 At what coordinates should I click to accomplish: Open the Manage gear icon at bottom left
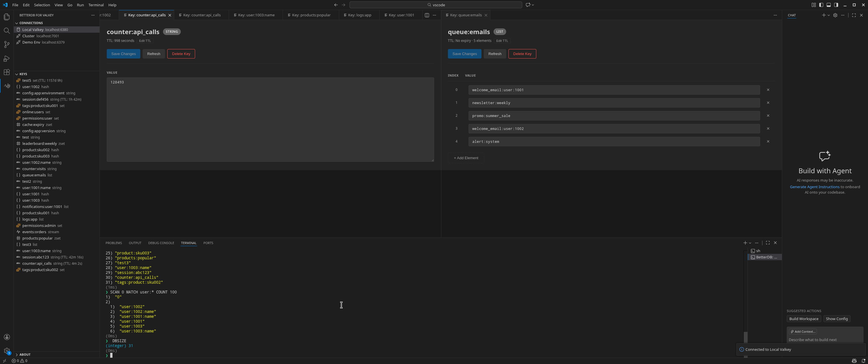click(x=7, y=351)
